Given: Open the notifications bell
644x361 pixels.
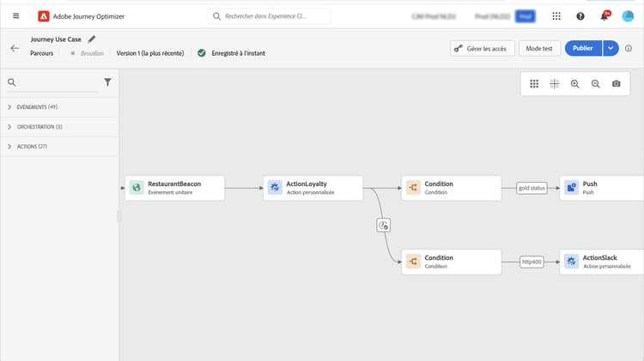Looking at the screenshot, I should [x=603, y=15].
